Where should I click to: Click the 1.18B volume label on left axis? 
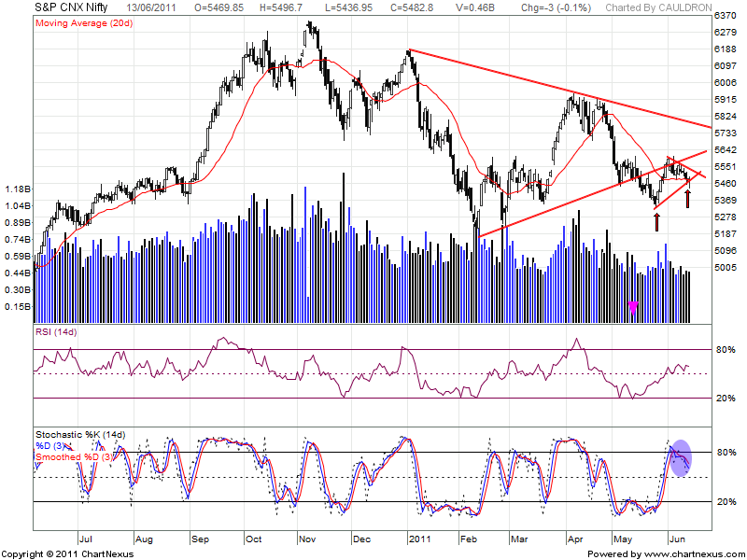click(17, 188)
